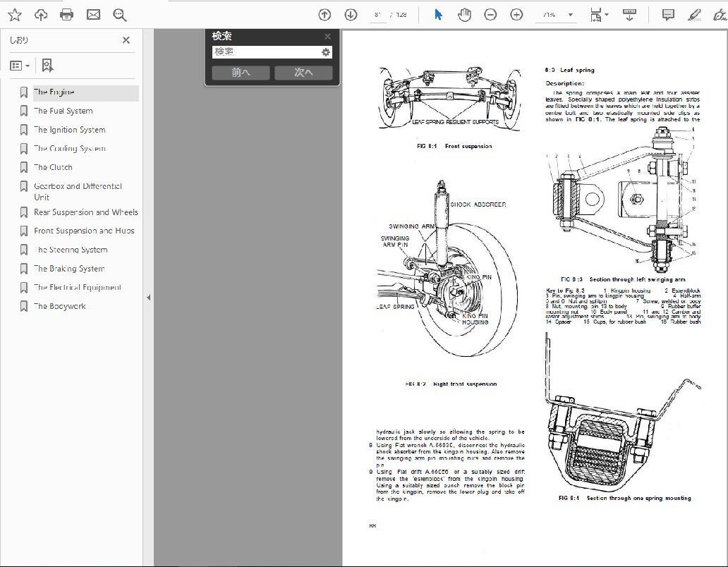
Task: Click the read mode keyboard-arrow icon
Action: point(629,15)
